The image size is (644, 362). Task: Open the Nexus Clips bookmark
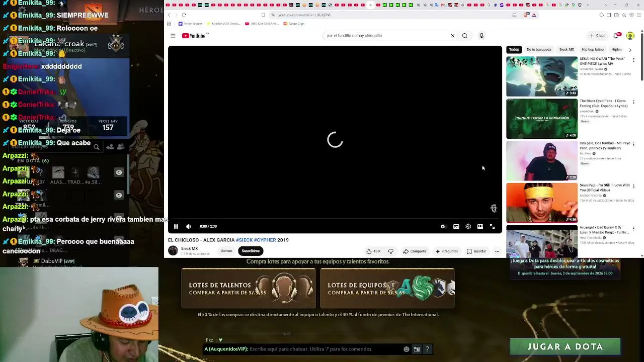(x=294, y=24)
